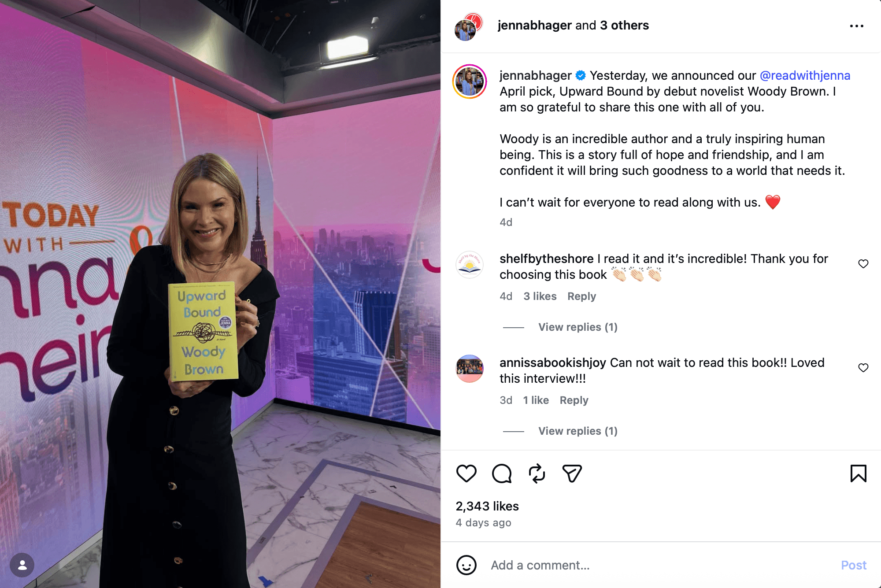View shelfbytheshore's profile avatar
This screenshot has width=881, height=588.
pyautogui.click(x=470, y=265)
